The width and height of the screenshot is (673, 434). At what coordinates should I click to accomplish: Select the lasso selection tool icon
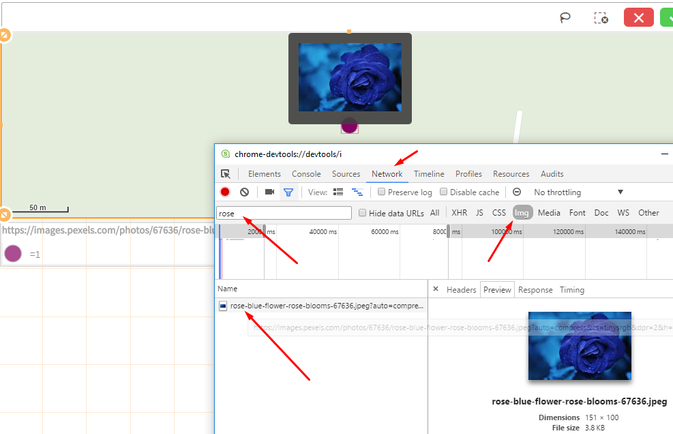(565, 18)
